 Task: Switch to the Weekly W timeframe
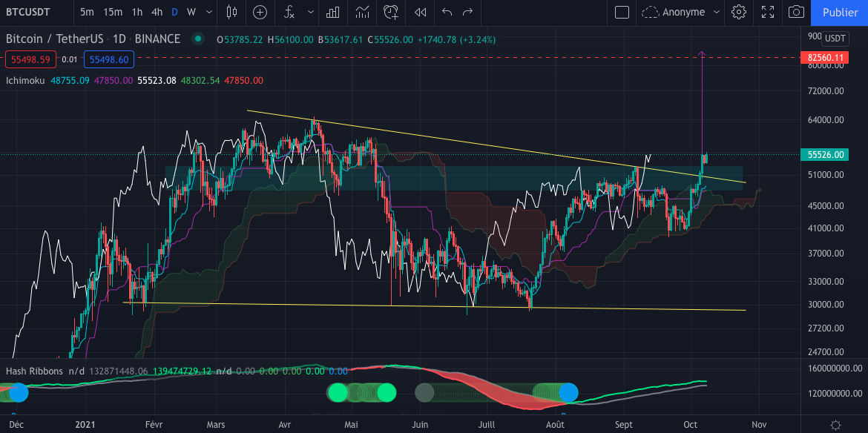tap(191, 13)
